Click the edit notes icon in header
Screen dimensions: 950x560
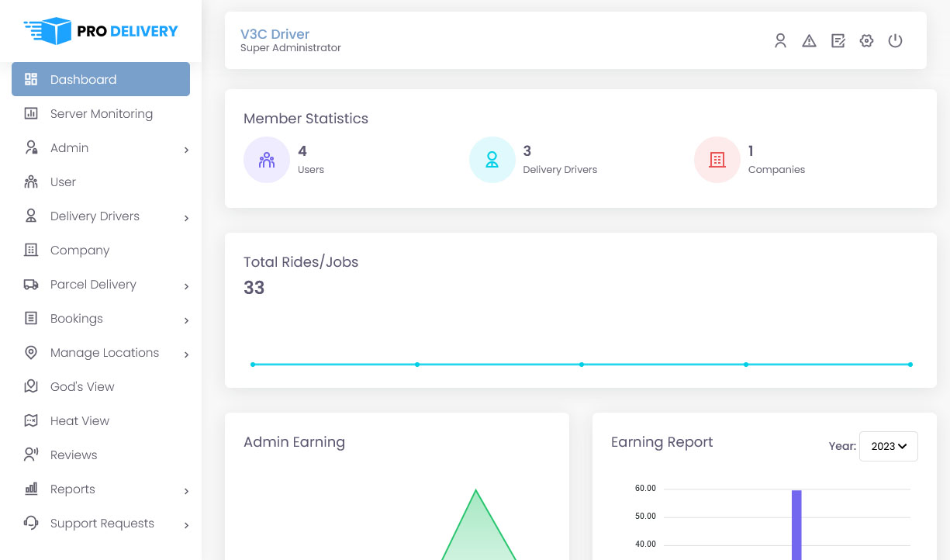coord(838,41)
